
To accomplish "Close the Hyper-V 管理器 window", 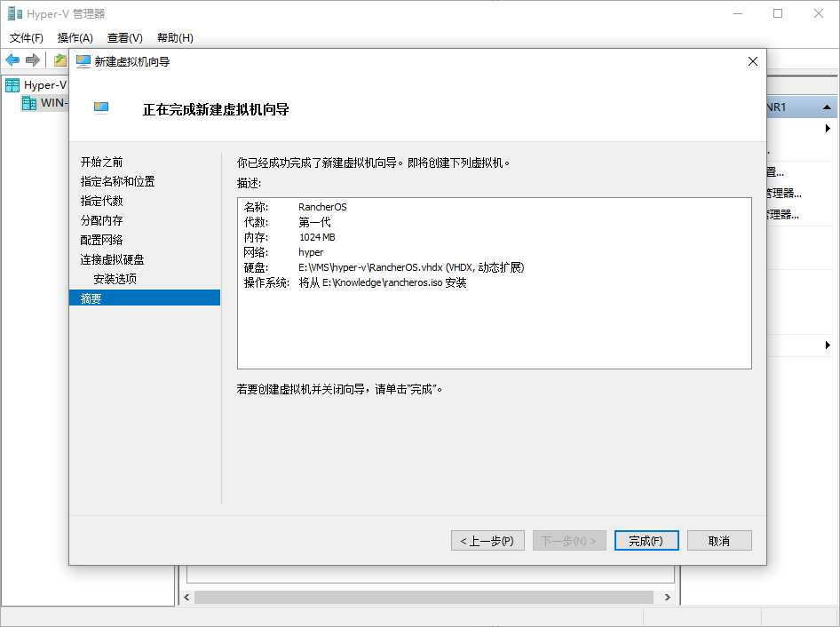I will coord(819,13).
